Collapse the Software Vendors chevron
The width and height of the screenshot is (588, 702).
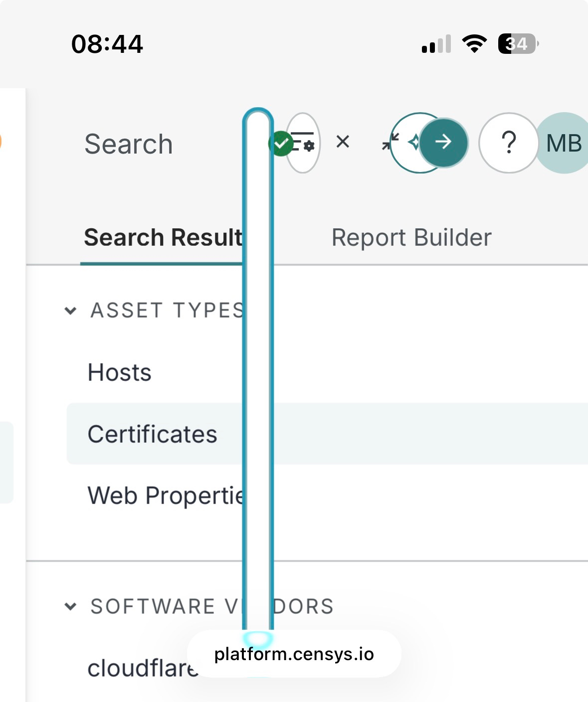(71, 606)
